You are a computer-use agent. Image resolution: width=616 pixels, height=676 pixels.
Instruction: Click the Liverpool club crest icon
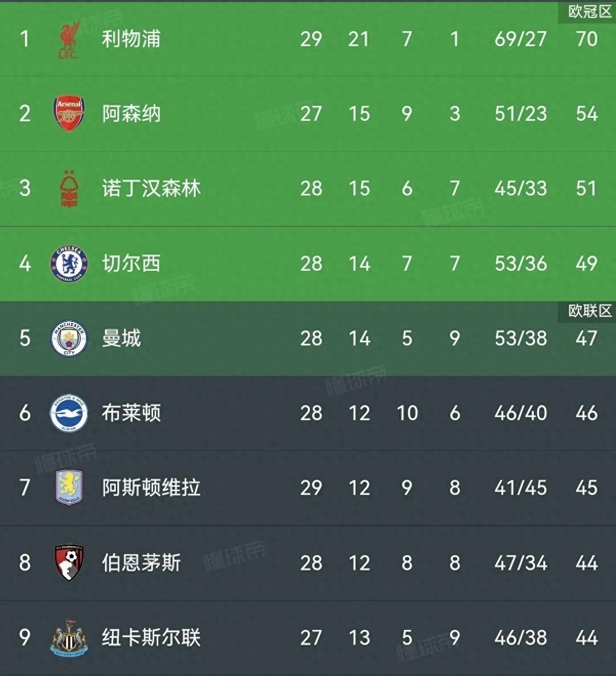tap(69, 39)
